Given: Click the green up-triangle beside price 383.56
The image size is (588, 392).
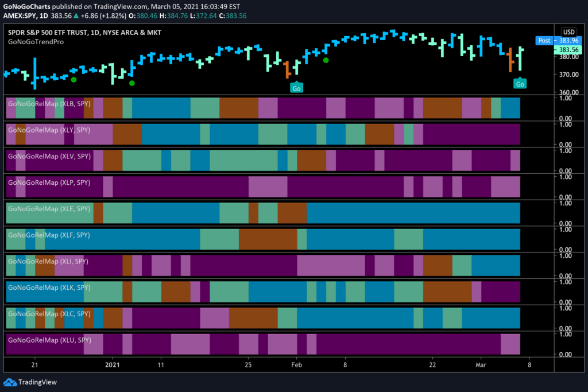Looking at the screenshot, I should point(76,15).
